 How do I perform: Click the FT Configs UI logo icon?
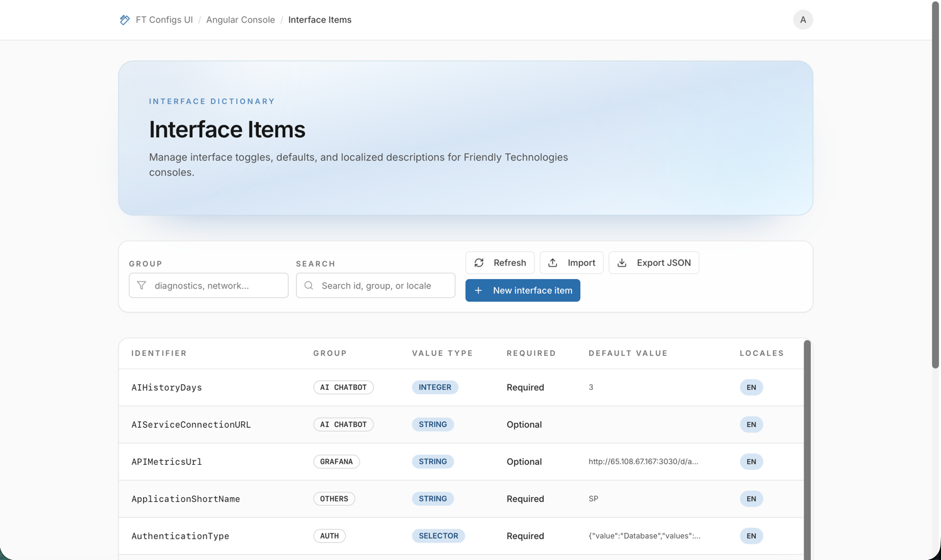[125, 20]
